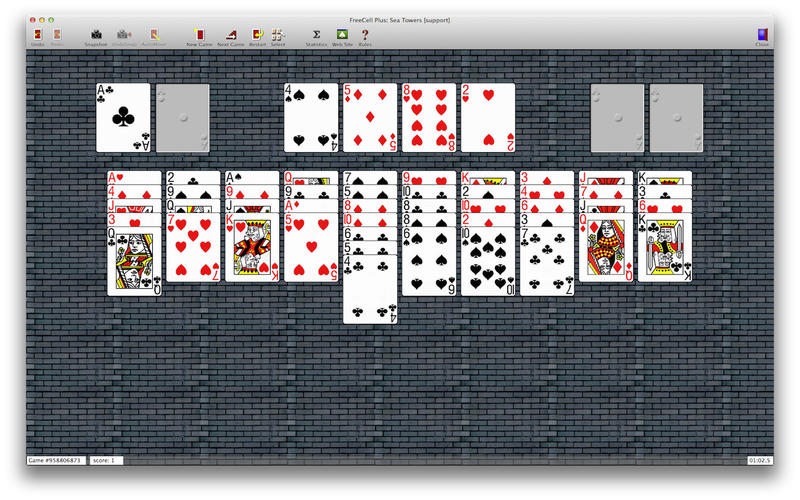This screenshot has height=500, width=800.
Task: Select the Ace of clubs foundation card
Action: [x=123, y=118]
